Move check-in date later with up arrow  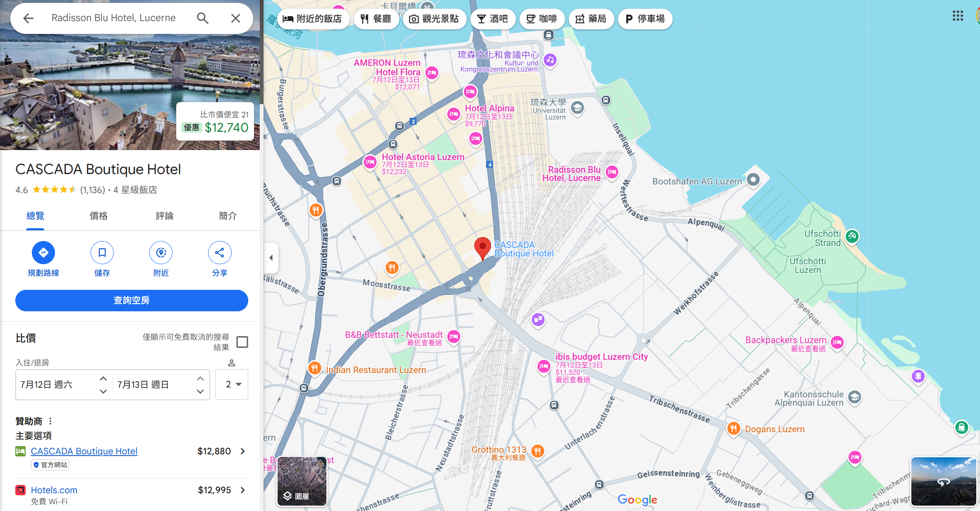(103, 378)
